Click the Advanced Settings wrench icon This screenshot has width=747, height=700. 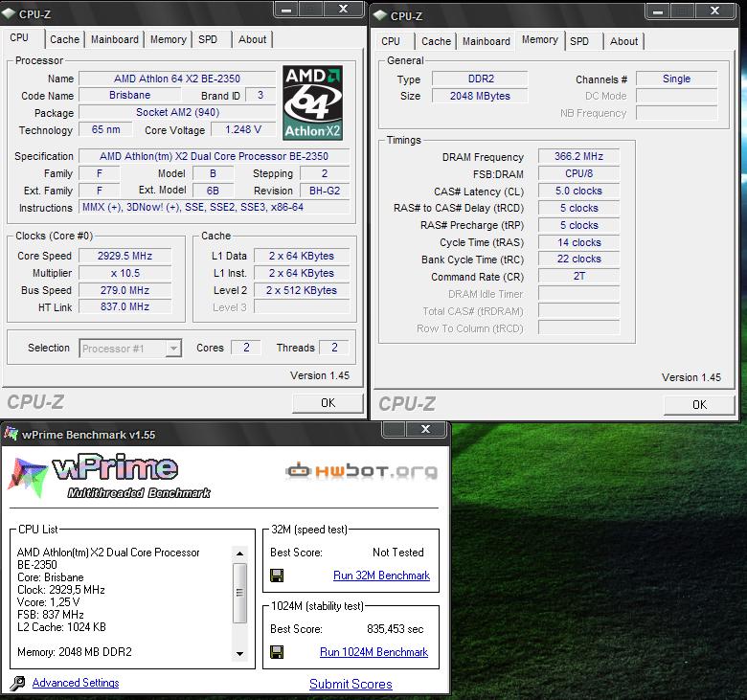tap(17, 683)
